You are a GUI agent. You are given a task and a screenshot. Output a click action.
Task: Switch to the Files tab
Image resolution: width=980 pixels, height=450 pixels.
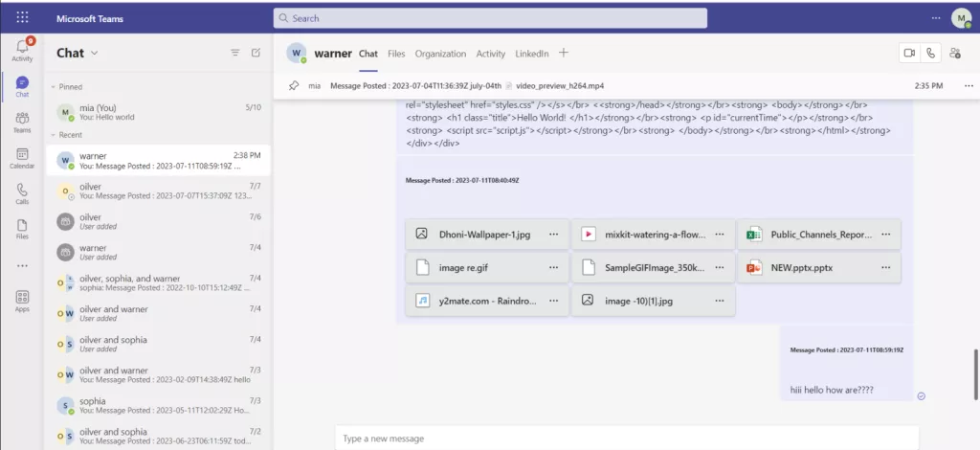point(396,54)
